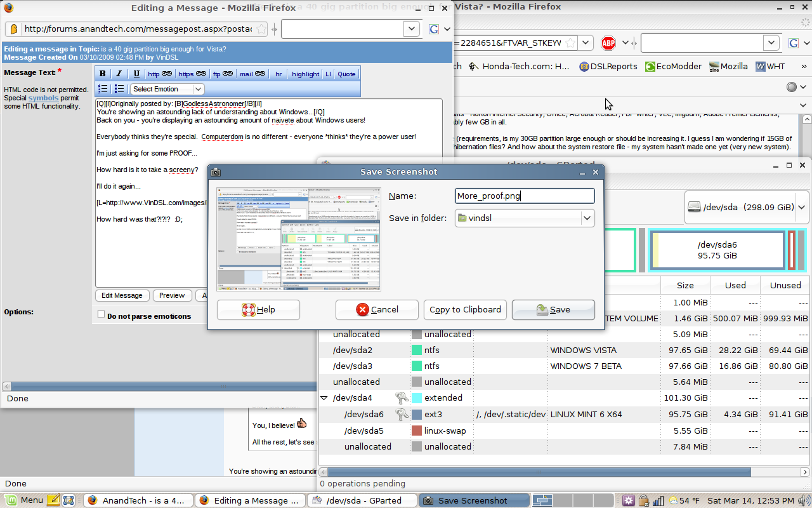Insert a numbered list via toolbar icon
The width and height of the screenshot is (812, 508).
(103, 89)
